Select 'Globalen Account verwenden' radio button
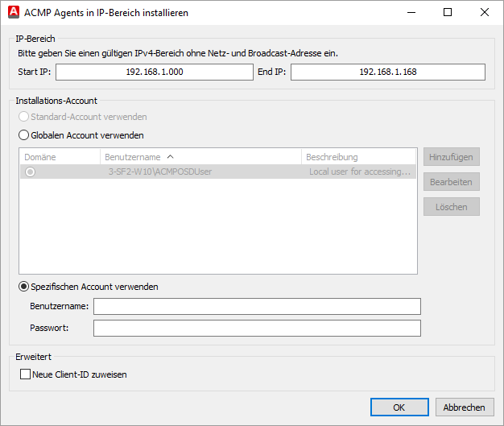Image resolution: width=504 pixels, height=426 pixels. pos(24,135)
